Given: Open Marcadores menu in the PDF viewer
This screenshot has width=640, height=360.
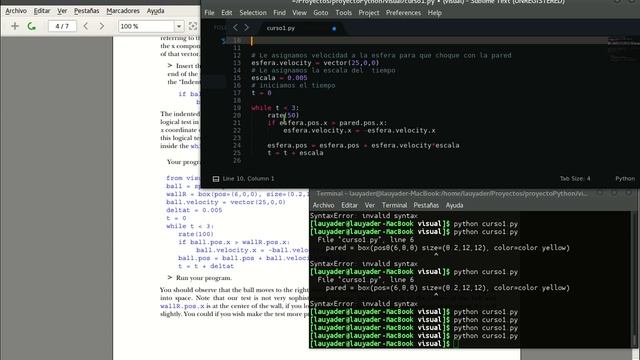Looking at the screenshot, I should [x=123, y=11].
